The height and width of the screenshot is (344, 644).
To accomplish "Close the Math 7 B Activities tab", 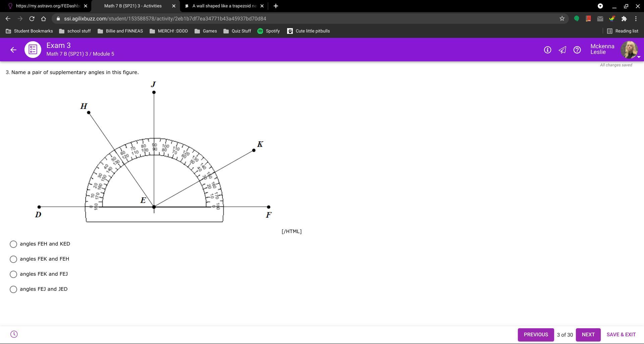I will tap(174, 6).
